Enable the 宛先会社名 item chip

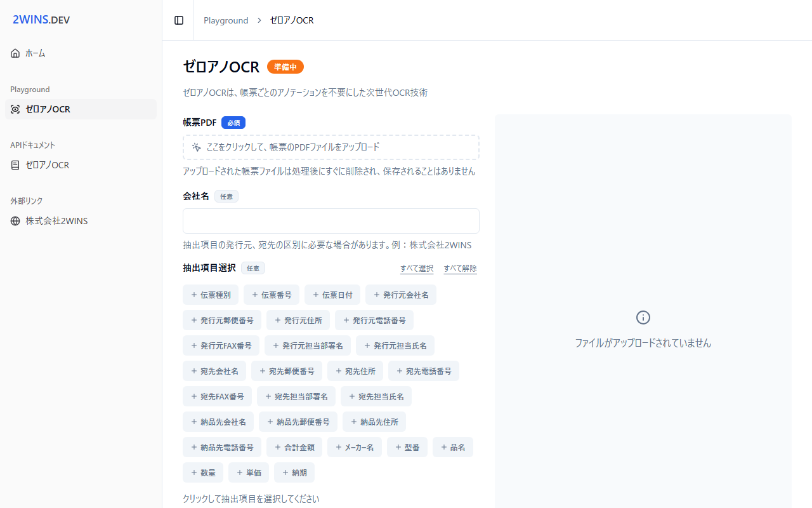point(214,371)
